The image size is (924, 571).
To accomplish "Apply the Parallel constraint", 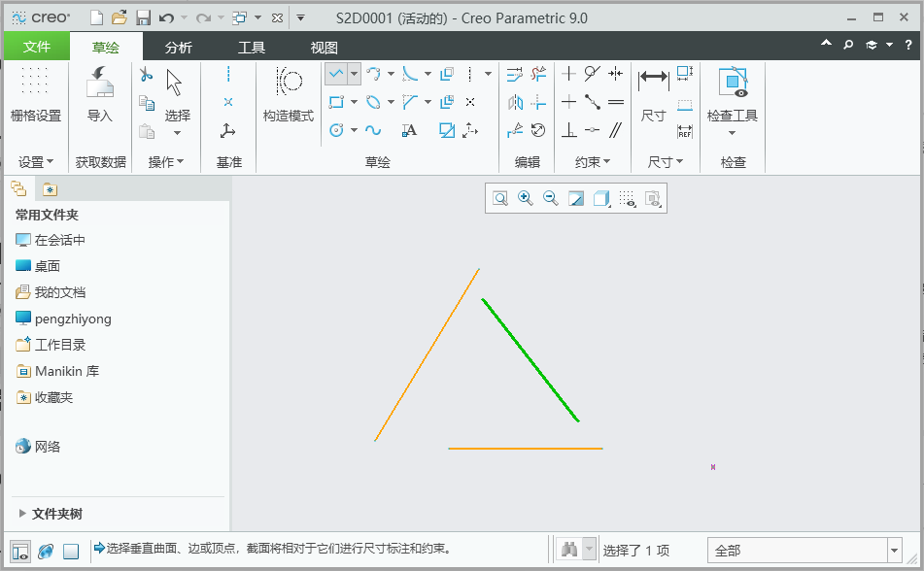I will (616, 129).
